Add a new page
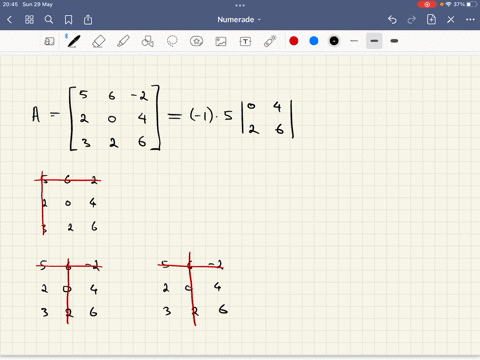Viewport: 480px width, 360px height. click(431, 20)
